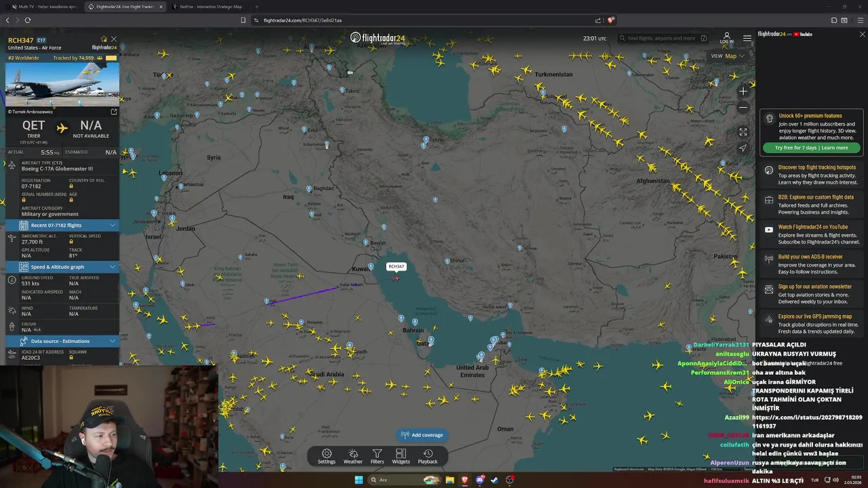The height and width of the screenshot is (488, 868).
Task: Collapse Speed & Altitude graph section
Action: click(62, 266)
